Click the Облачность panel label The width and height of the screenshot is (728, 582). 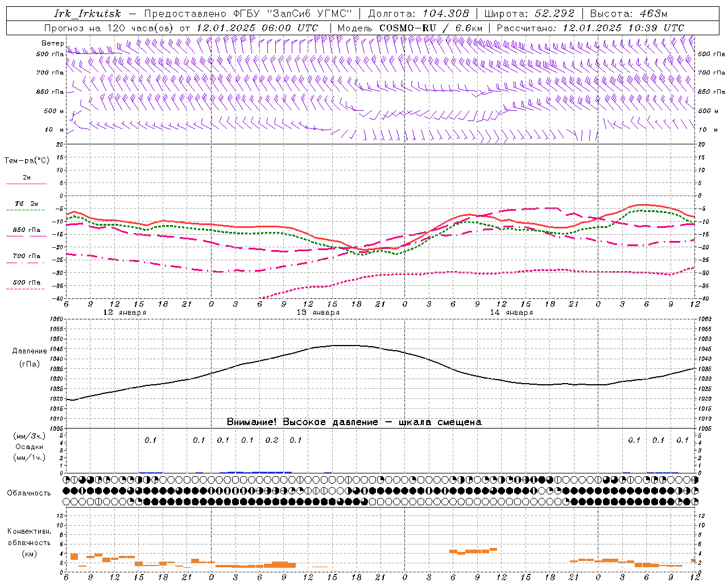[29, 493]
